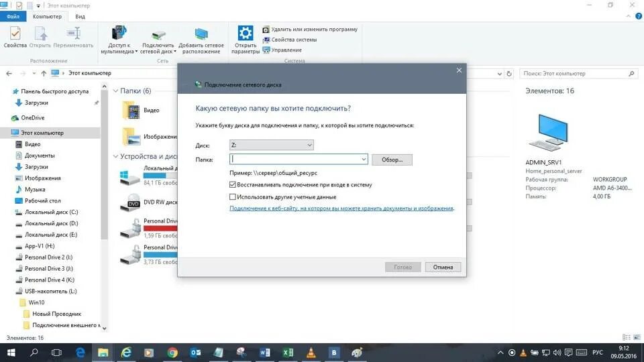This screenshot has width=644, height=362.
Task: Click System properties in the ribbon
Action: 290,40
